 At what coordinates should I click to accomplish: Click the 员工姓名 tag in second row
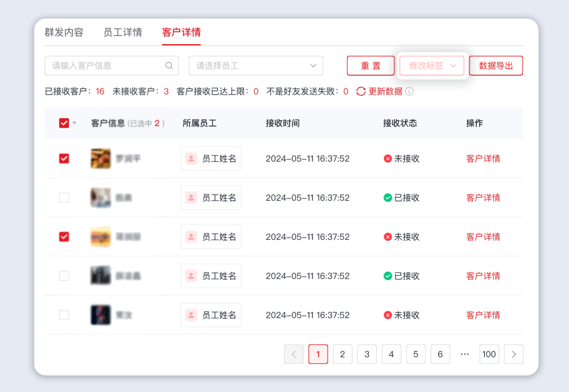coord(211,198)
